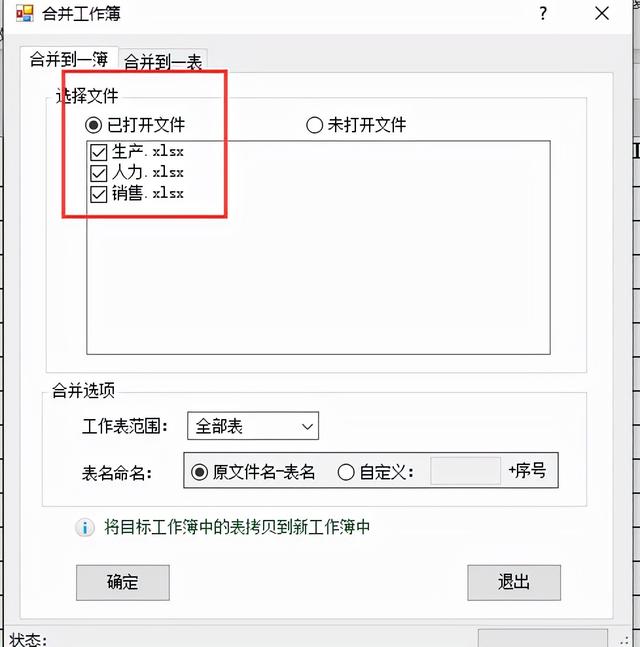Uncheck the 人力.xlsx checkbox
Screen dimensions: 640x647
(99, 173)
